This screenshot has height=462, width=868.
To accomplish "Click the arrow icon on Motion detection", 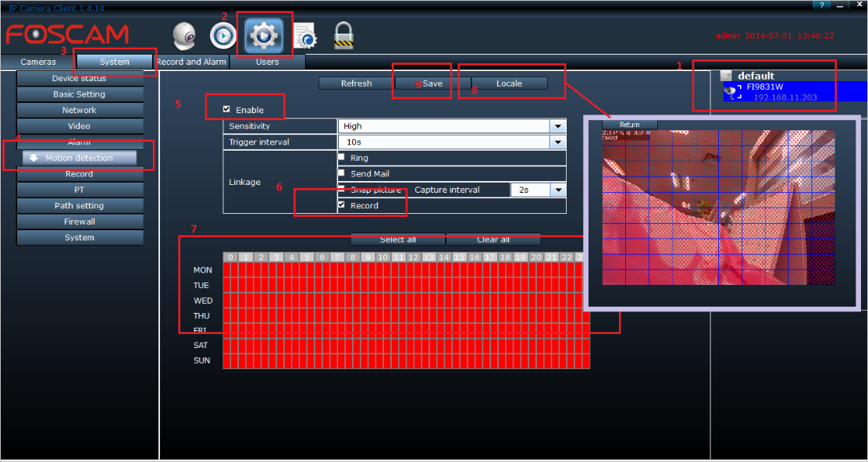I will tap(34, 158).
